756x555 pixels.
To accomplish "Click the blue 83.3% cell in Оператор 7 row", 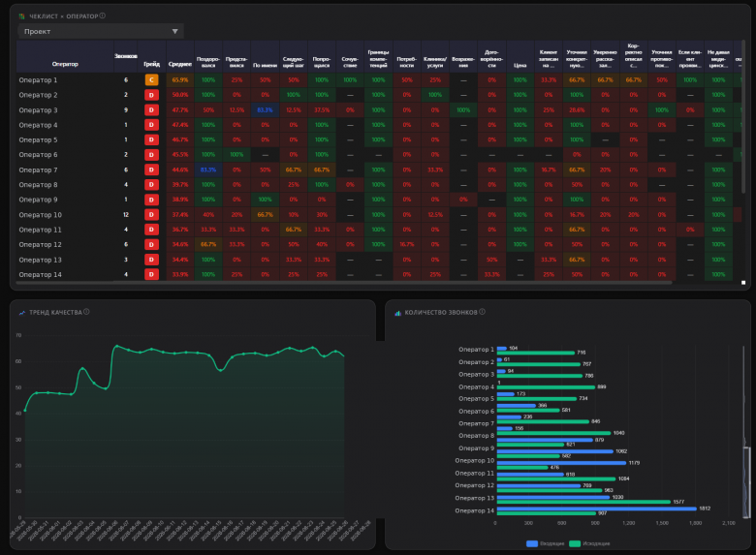I will pos(208,170).
